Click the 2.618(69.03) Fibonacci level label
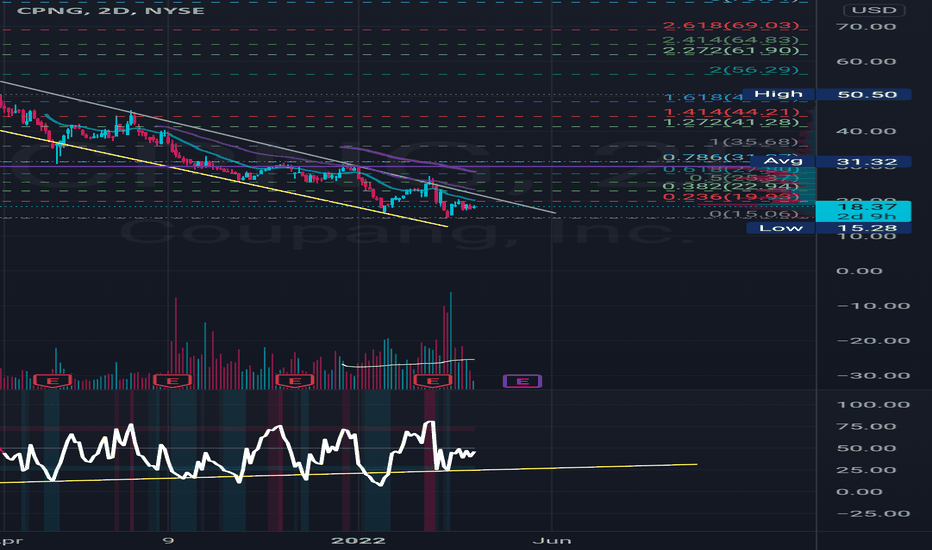 [731, 26]
